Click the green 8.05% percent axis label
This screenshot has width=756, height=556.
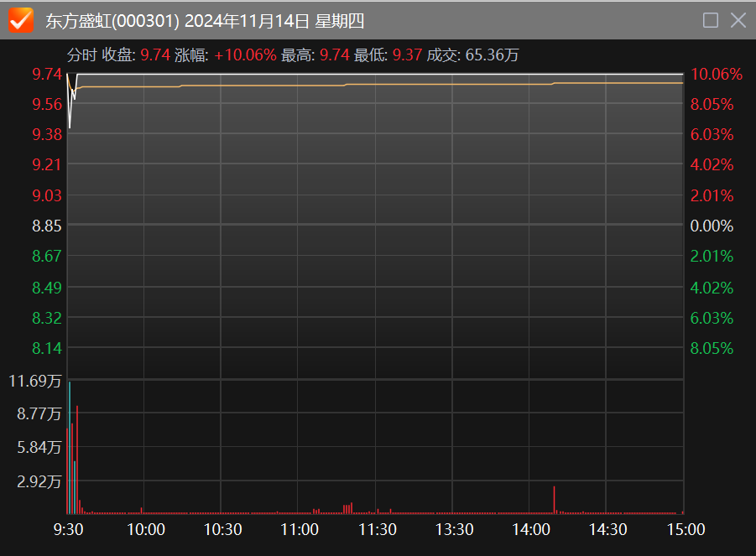point(712,348)
